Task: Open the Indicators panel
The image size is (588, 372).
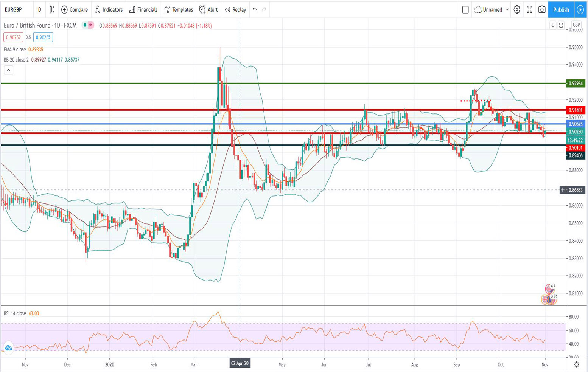Action: pos(109,10)
